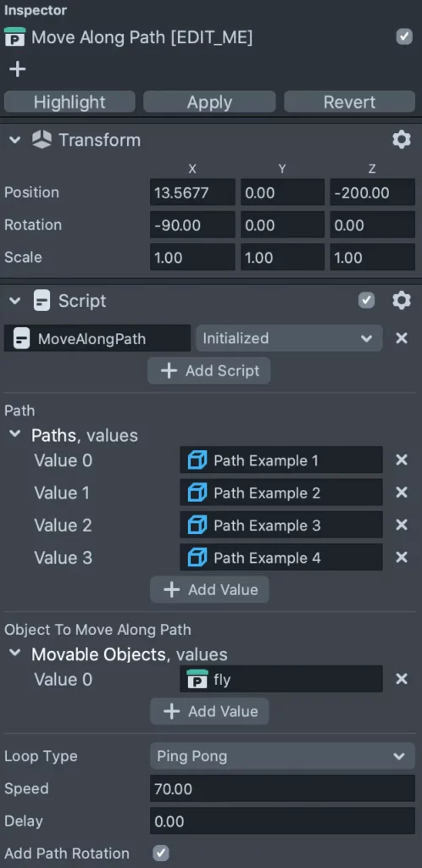Disable the Script component checkbox
422x868 pixels.
coord(366,301)
